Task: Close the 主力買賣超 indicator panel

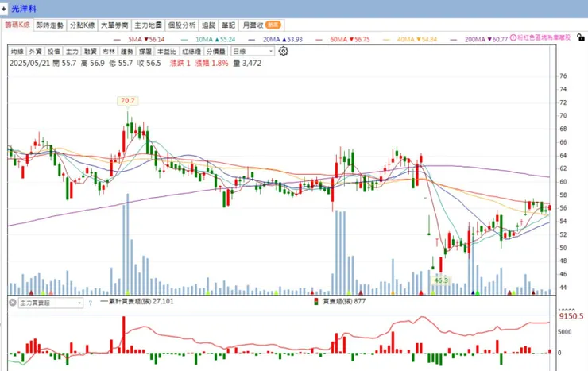Action: (x=13, y=303)
